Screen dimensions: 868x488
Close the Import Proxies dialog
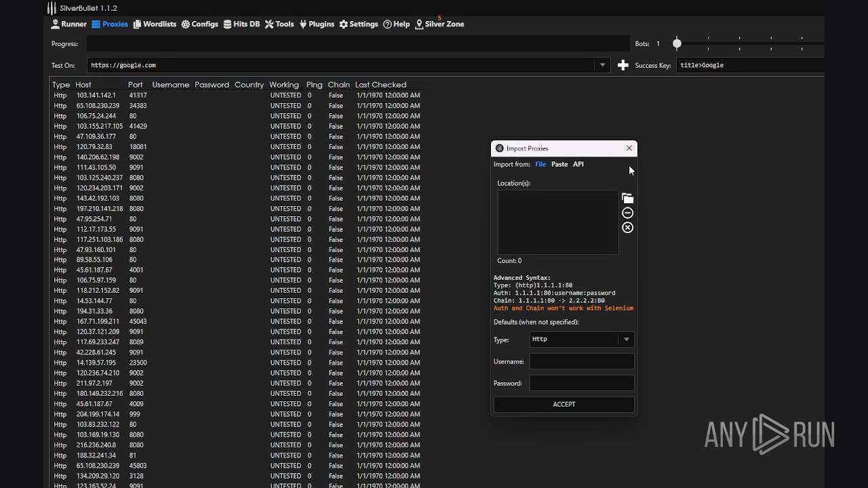629,148
